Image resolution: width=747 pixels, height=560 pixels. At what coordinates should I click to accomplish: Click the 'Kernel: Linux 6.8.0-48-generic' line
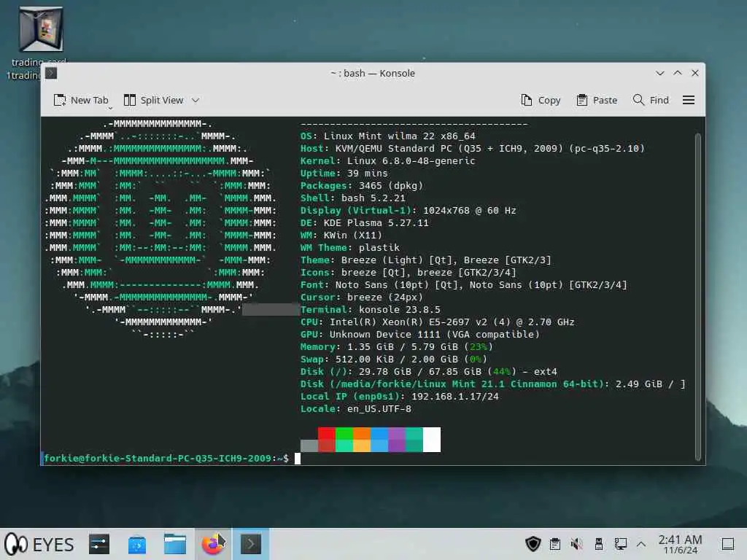[x=387, y=161]
